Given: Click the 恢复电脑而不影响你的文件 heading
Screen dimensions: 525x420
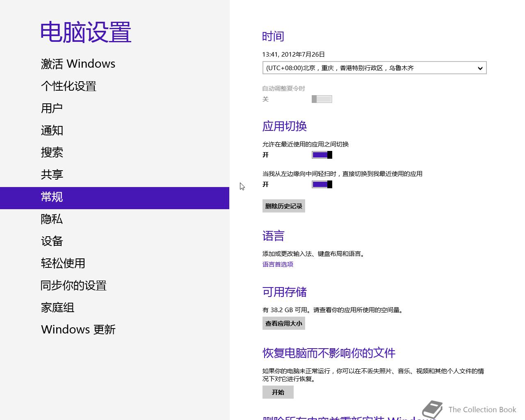Looking at the screenshot, I should point(329,353).
